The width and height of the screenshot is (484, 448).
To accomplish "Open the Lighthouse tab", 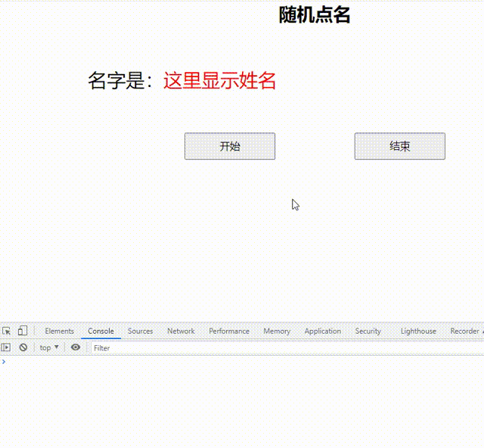I will 418,331.
